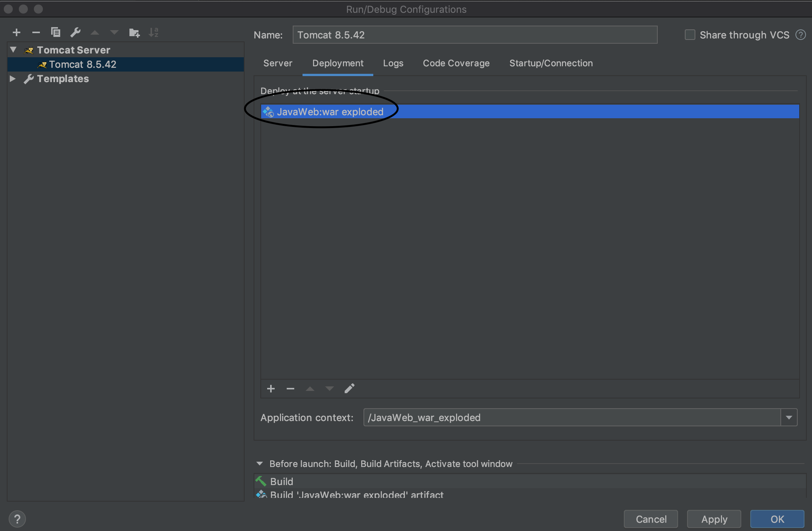Select the Templates tree item
This screenshot has width=812, height=531.
(x=126, y=79)
